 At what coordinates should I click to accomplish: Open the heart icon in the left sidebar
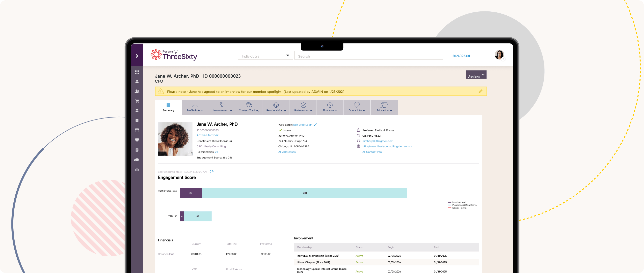pos(137,140)
